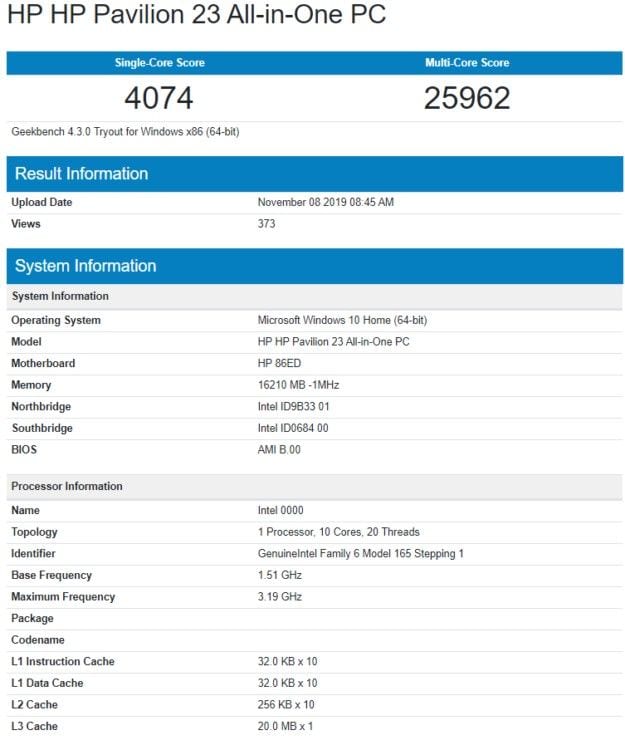The image size is (625, 740).
Task: Click the Southbridge label
Action: pos(42,429)
